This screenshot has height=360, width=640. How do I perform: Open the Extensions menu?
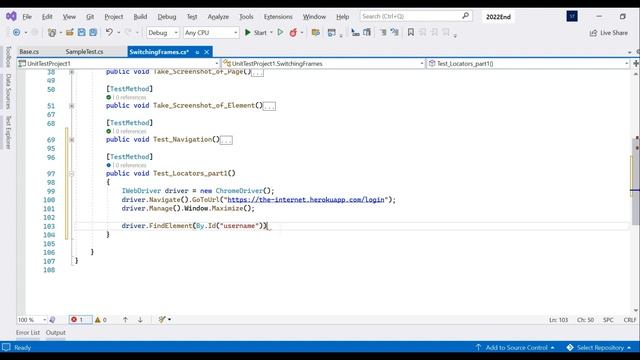[x=278, y=17]
